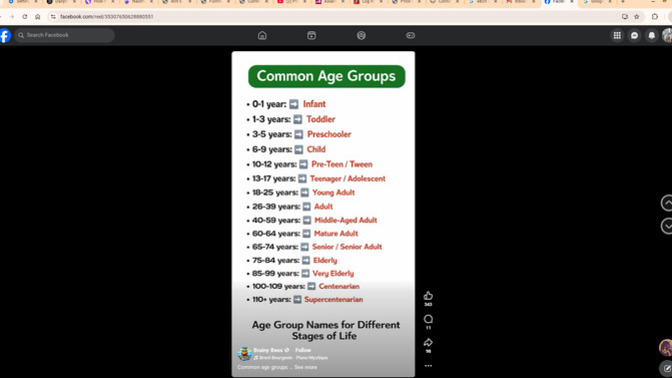Open the Facebook Menu grid icon
The width and height of the screenshot is (672, 378).
click(x=617, y=36)
